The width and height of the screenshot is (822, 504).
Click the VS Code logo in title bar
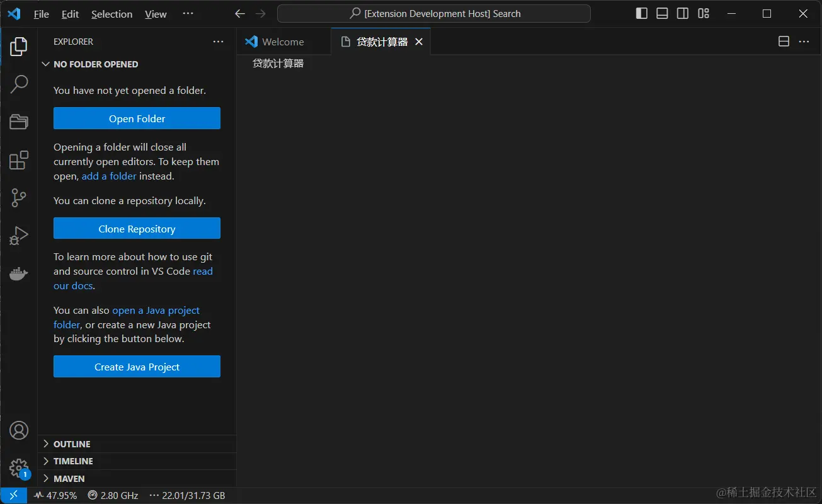point(14,13)
